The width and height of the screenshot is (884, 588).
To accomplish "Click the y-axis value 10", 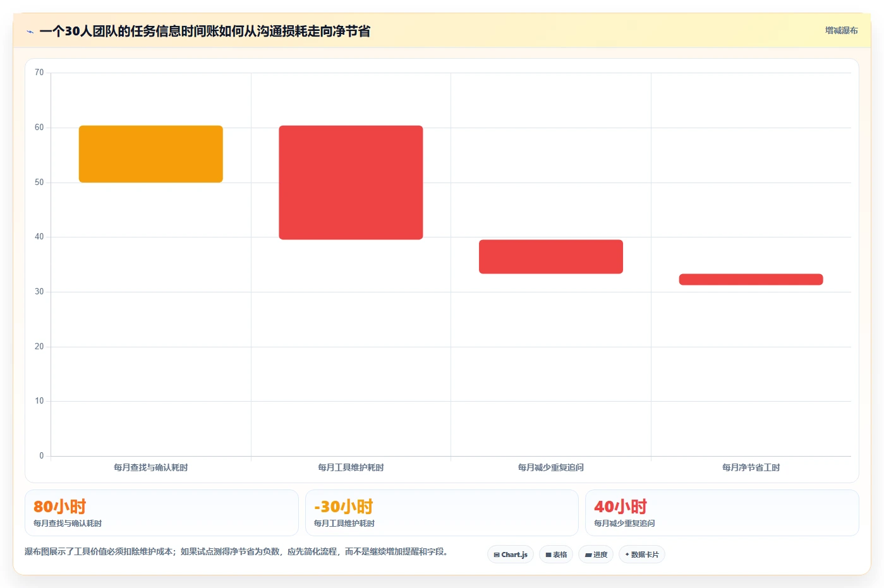I will (39, 401).
